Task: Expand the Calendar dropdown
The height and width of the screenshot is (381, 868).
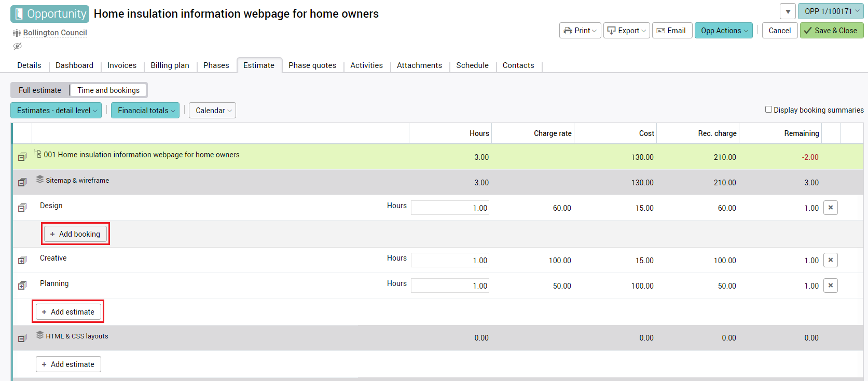Action: pos(212,111)
